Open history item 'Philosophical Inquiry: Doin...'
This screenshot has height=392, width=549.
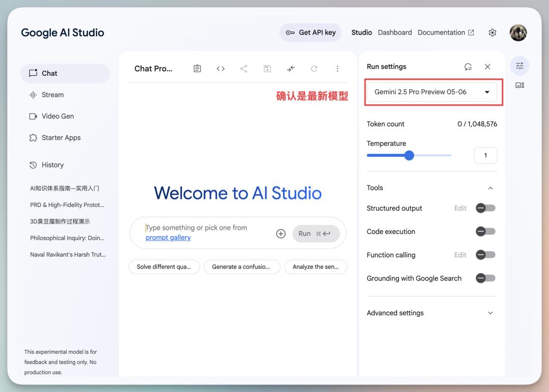67,238
